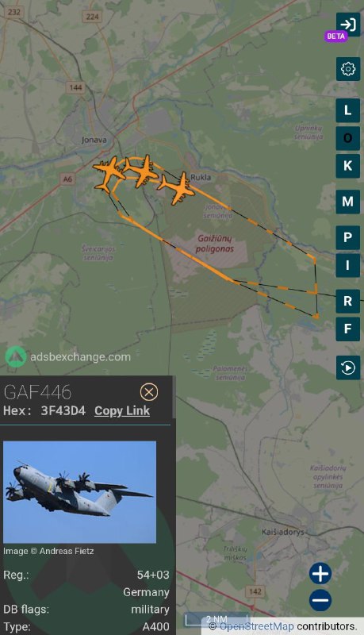The width and height of the screenshot is (364, 635).
Task: Open the A400 aircraft photo thumbnail
Action: [79, 492]
